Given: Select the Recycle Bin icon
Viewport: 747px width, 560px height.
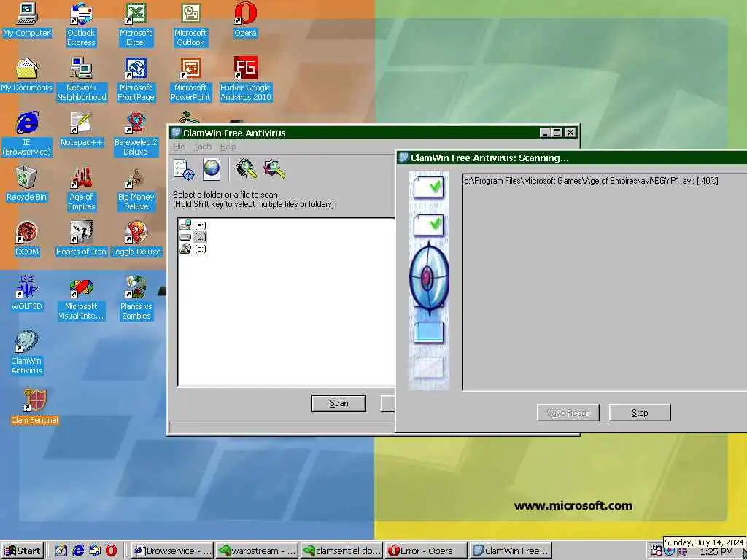Looking at the screenshot, I should coord(26,184).
